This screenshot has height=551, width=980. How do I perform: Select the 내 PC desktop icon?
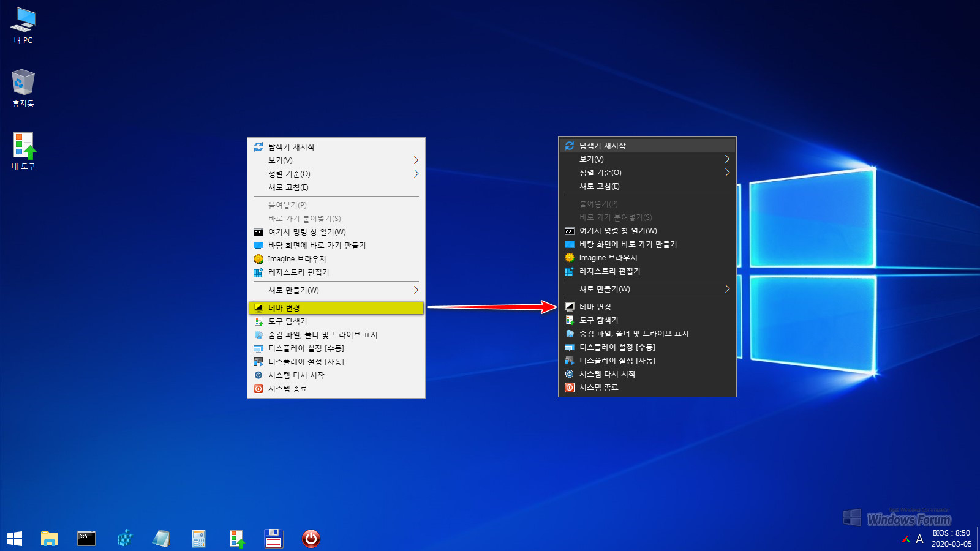pos(23,26)
